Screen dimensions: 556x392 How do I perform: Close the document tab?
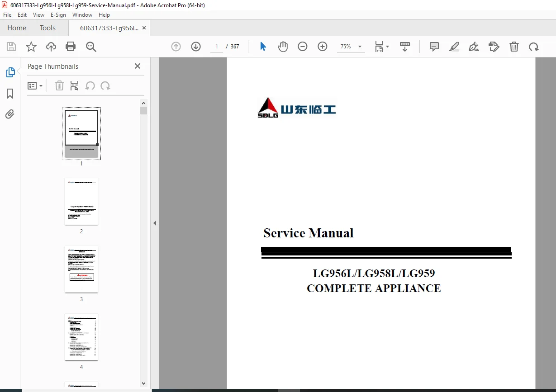[144, 28]
